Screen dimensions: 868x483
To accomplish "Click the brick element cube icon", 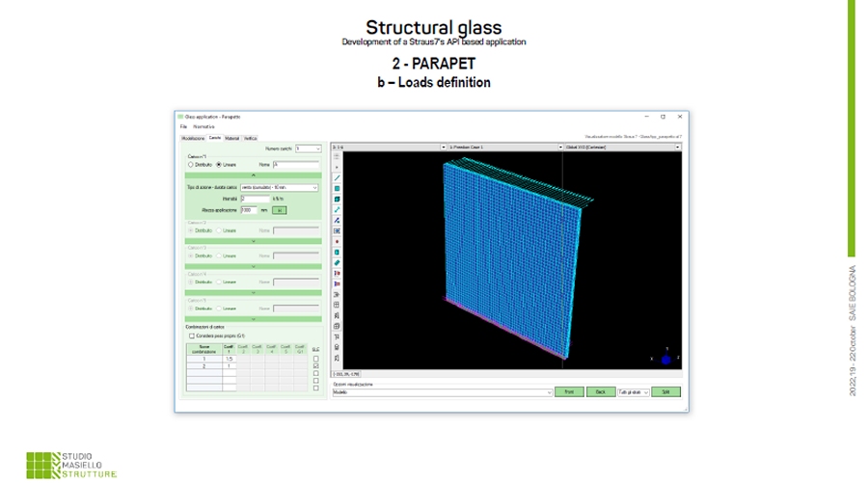I will coord(337,199).
